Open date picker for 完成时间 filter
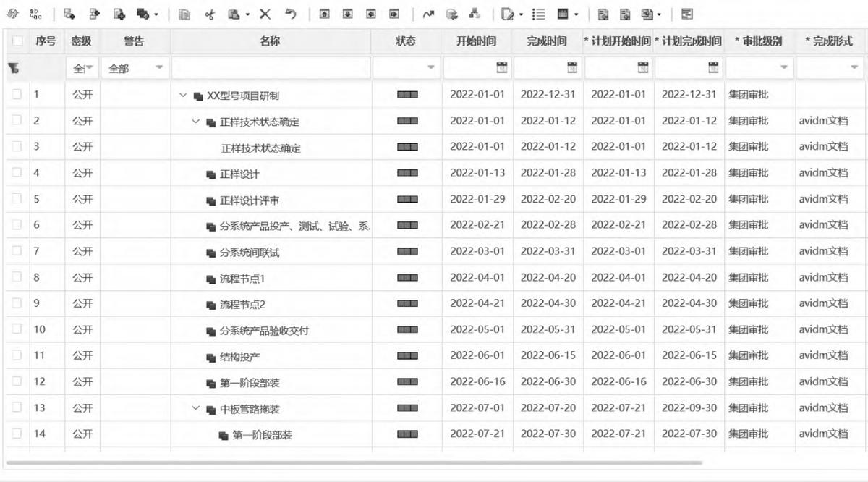The height and width of the screenshot is (482, 868). pyautogui.click(x=571, y=68)
